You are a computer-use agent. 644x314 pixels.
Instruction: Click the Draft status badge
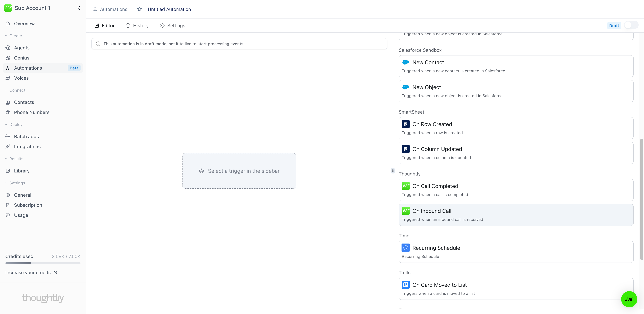coord(614,26)
